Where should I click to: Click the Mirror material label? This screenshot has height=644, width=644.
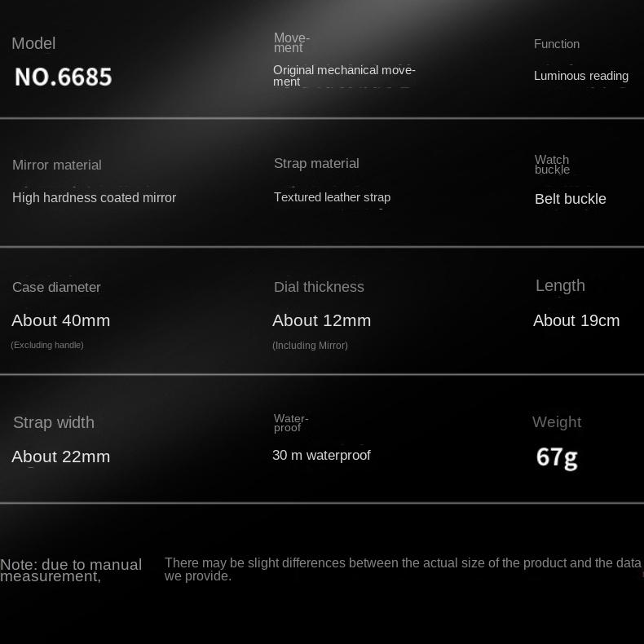point(57,165)
